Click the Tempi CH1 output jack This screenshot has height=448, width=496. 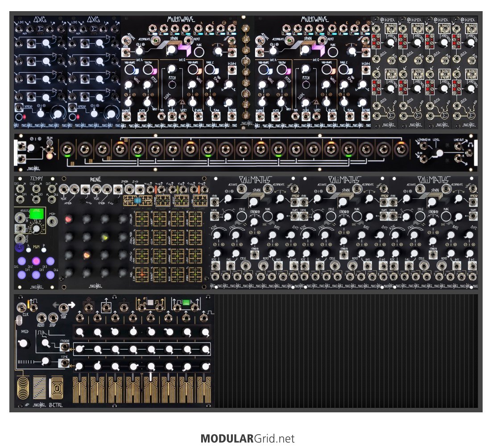tap(21, 189)
